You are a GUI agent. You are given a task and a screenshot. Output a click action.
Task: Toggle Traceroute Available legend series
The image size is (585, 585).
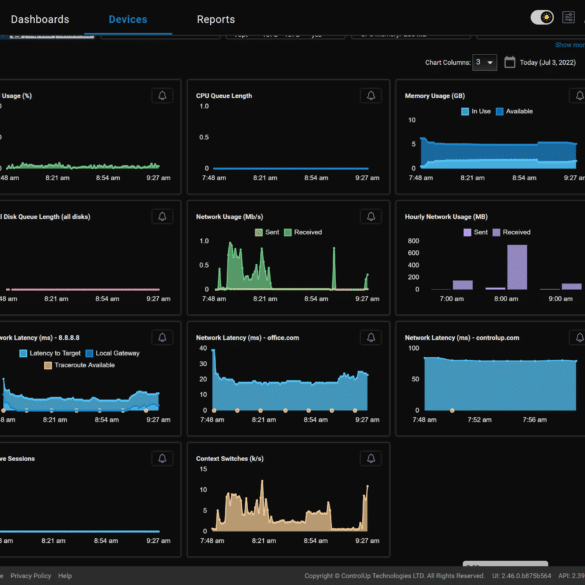coord(79,365)
